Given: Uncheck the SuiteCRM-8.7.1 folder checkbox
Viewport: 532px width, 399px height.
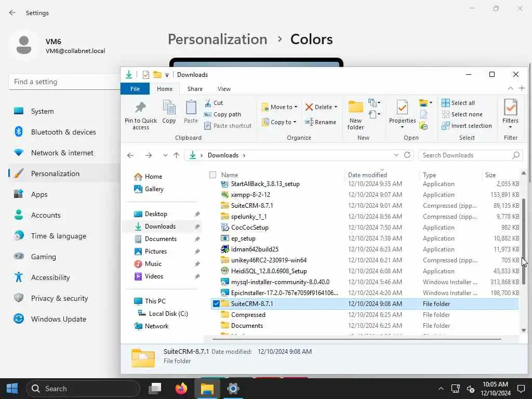Looking at the screenshot, I should click(216, 303).
